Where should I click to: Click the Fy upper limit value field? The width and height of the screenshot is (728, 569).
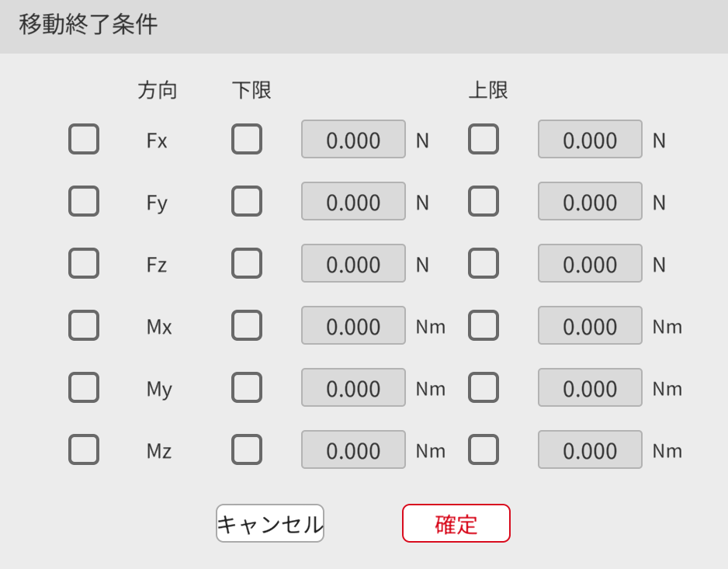(590, 202)
